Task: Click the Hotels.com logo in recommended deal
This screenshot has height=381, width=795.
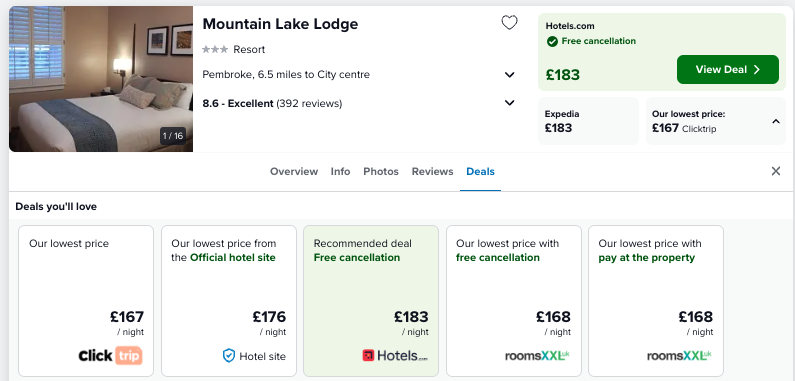Action: click(395, 355)
